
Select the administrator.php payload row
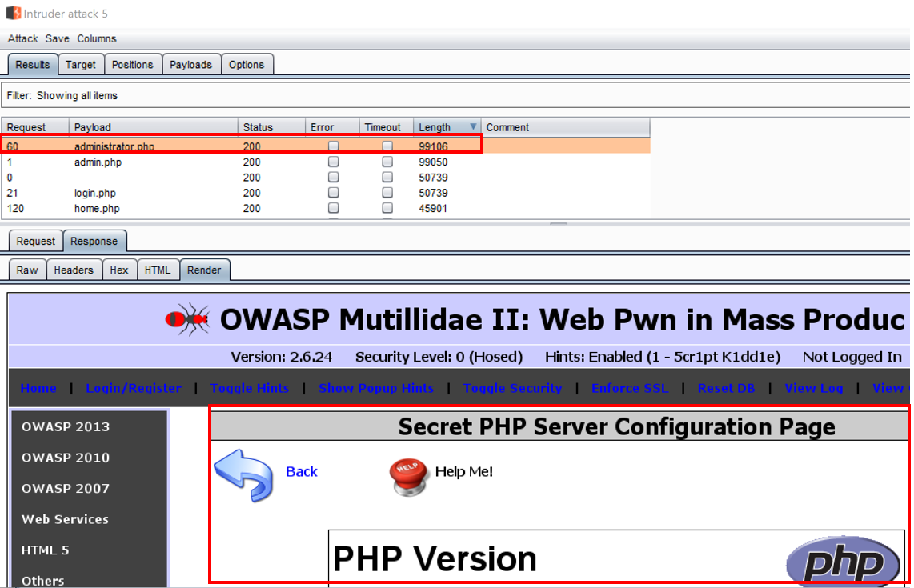[x=326, y=146]
